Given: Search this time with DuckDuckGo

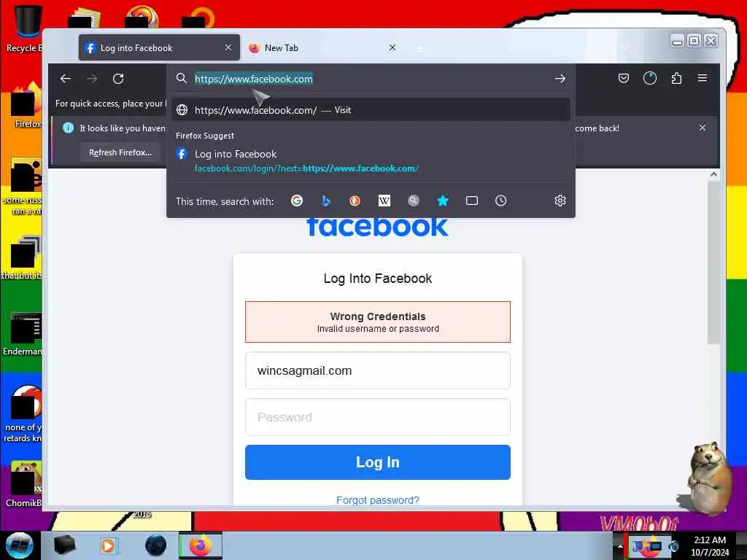Looking at the screenshot, I should [355, 201].
